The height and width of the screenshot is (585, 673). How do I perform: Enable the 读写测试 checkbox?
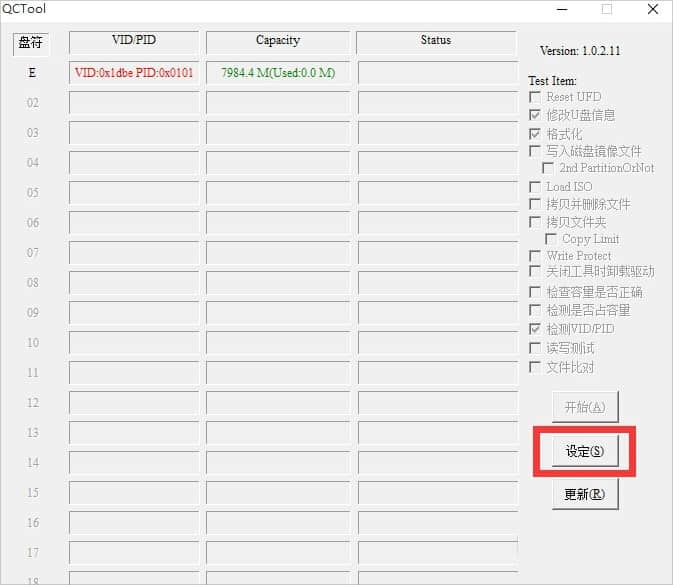click(x=535, y=348)
